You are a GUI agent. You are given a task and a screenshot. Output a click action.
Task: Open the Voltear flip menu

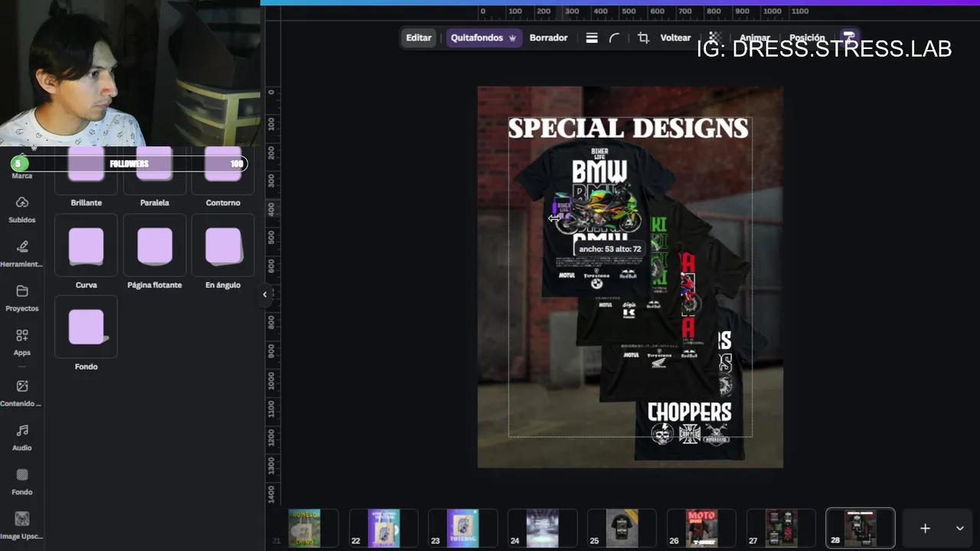[675, 37]
